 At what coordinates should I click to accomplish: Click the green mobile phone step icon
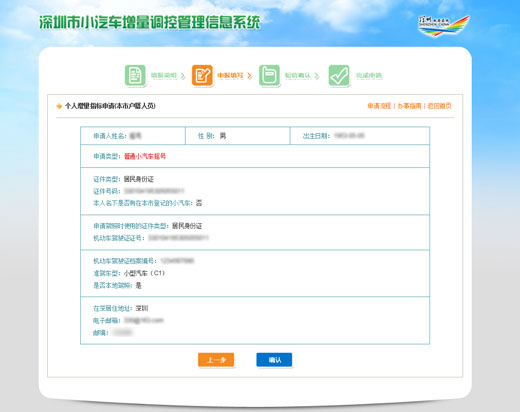click(x=269, y=75)
